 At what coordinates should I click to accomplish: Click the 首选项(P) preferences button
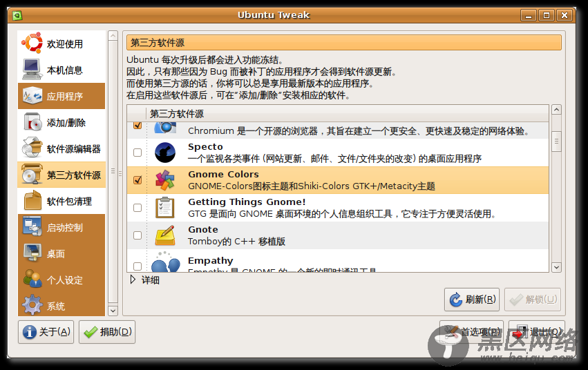pos(471,332)
